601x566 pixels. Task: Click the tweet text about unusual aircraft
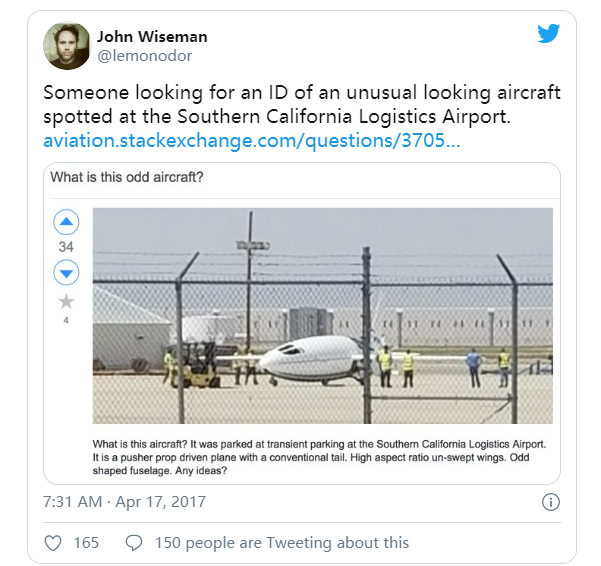coord(301,105)
